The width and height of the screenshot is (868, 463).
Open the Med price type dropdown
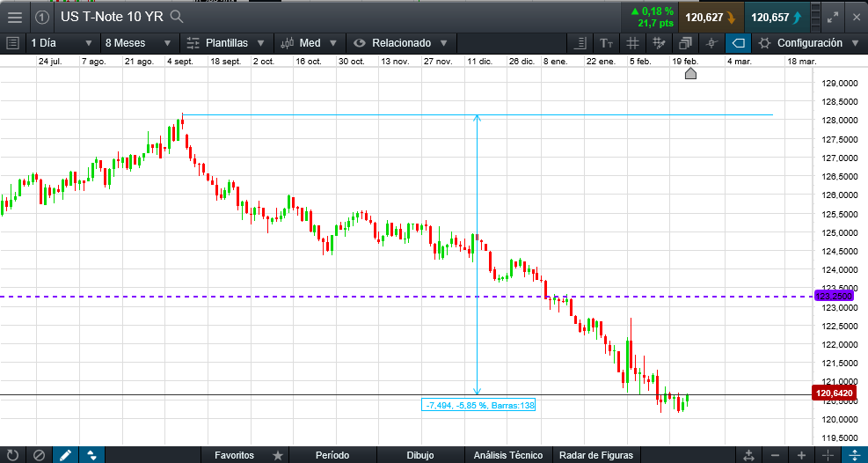(x=310, y=43)
